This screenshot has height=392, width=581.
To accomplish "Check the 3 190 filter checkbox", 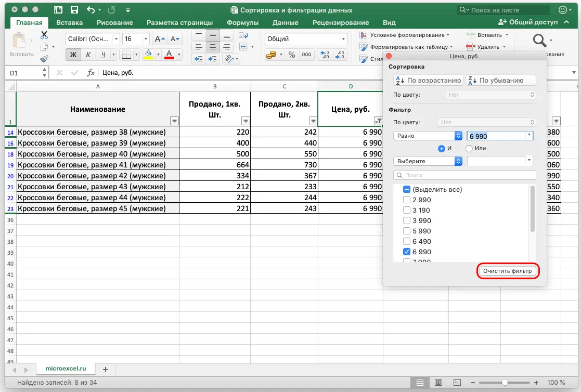I will click(406, 210).
